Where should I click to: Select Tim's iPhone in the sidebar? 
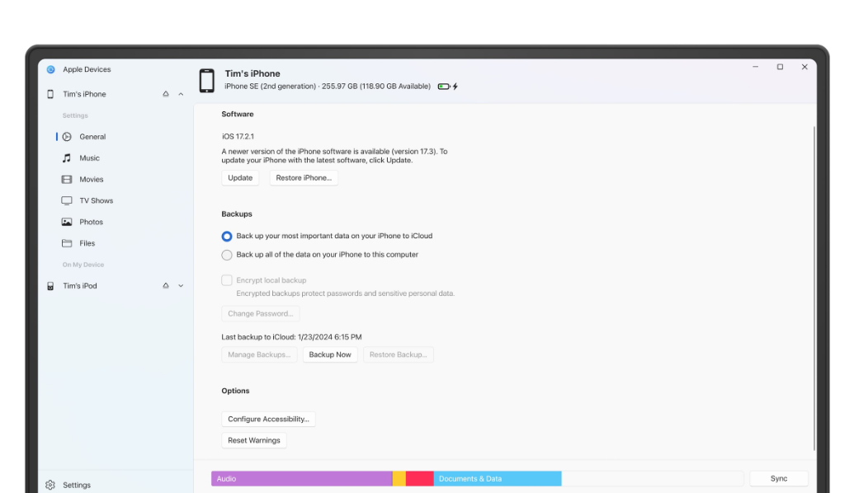click(84, 94)
